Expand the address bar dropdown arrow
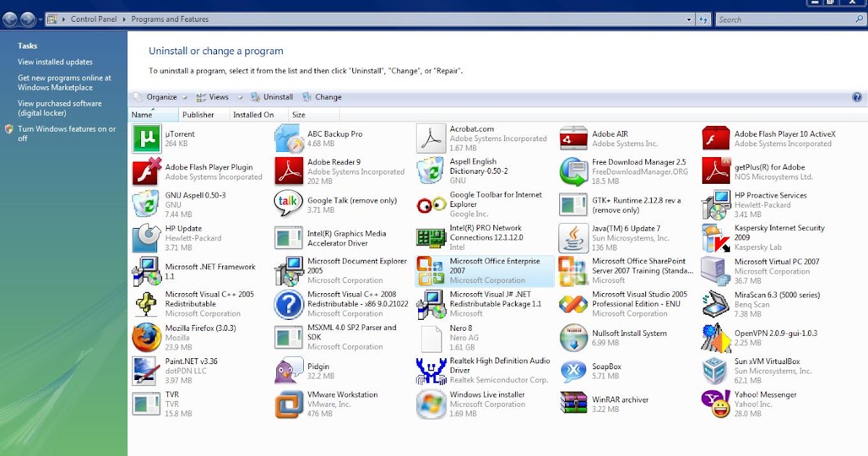The image size is (868, 456). (x=689, y=19)
